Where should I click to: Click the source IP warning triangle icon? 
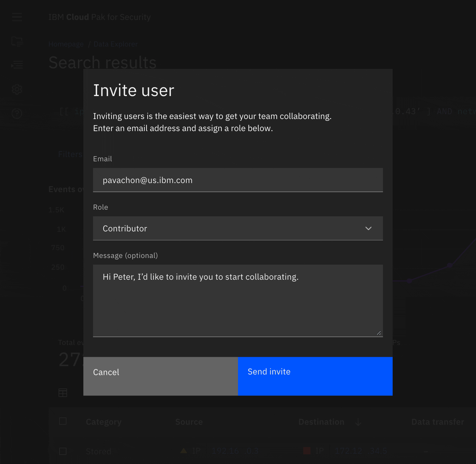tap(183, 451)
